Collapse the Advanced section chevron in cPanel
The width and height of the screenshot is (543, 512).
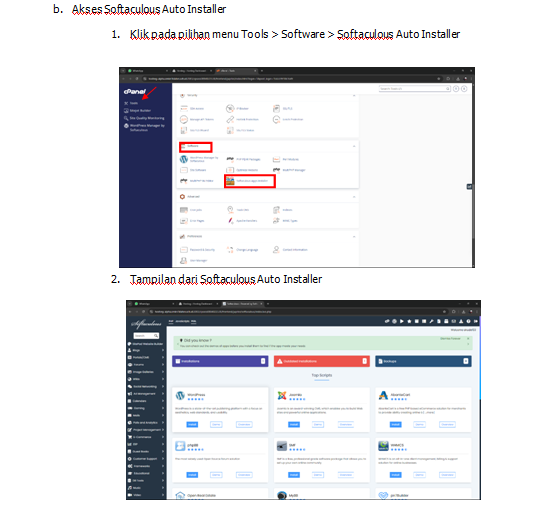(x=354, y=197)
